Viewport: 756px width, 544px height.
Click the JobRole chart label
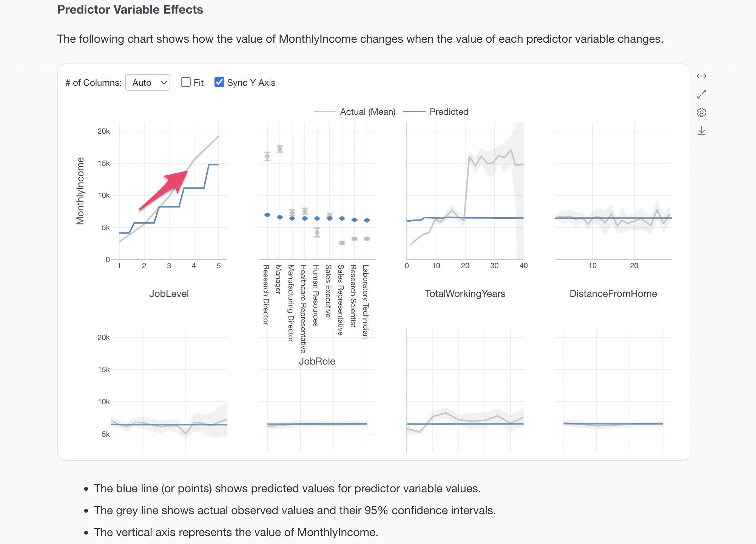point(317,361)
